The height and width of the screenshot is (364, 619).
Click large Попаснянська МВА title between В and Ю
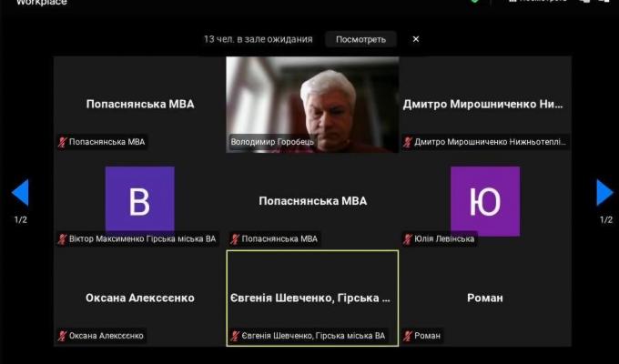(312, 201)
